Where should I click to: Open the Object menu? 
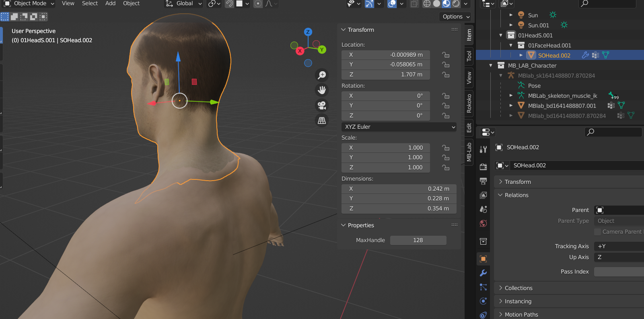131,4
